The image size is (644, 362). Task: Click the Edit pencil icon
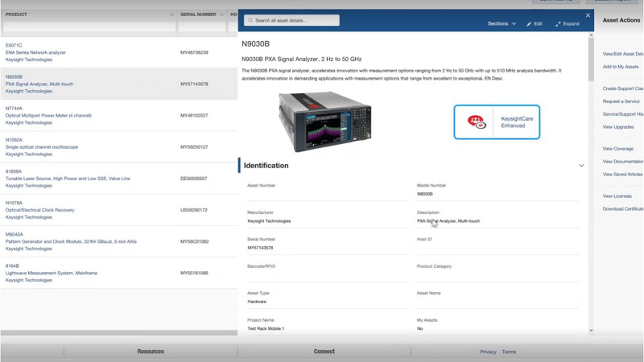click(529, 24)
